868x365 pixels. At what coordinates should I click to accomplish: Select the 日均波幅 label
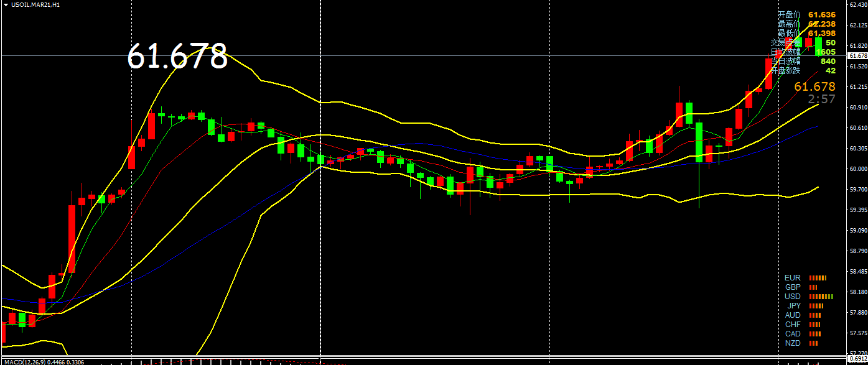pyautogui.click(x=785, y=52)
